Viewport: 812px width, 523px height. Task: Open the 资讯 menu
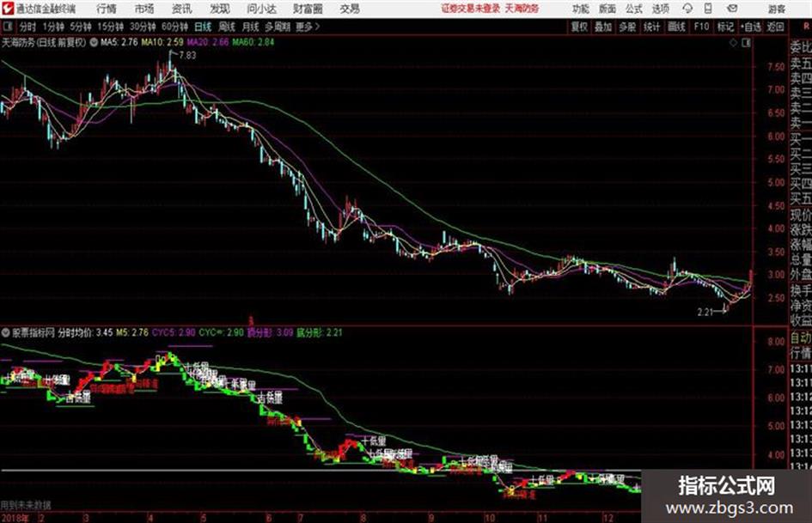pyautogui.click(x=182, y=9)
